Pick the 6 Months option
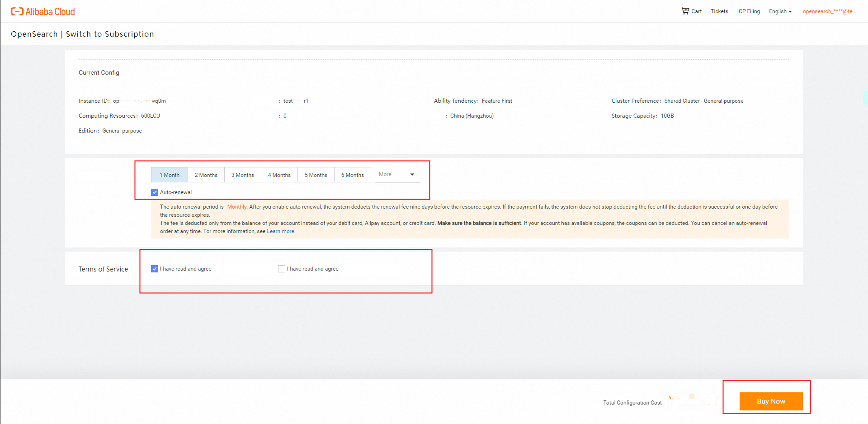The image size is (868, 424). [353, 175]
